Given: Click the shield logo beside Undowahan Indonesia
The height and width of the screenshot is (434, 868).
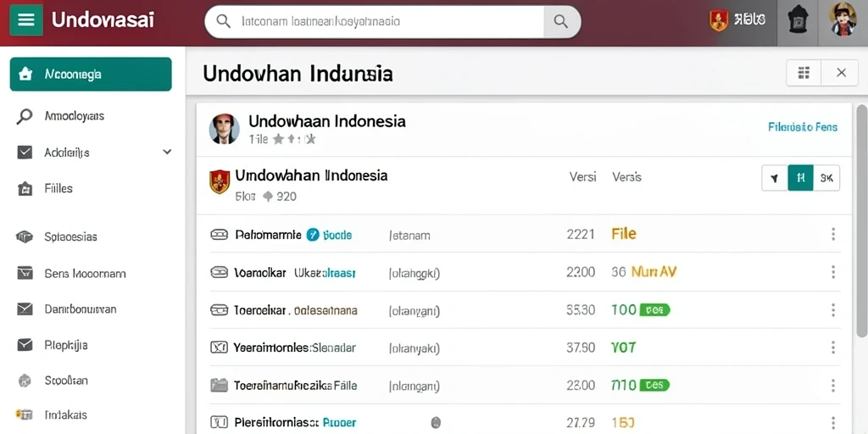Looking at the screenshot, I should coord(220,181).
